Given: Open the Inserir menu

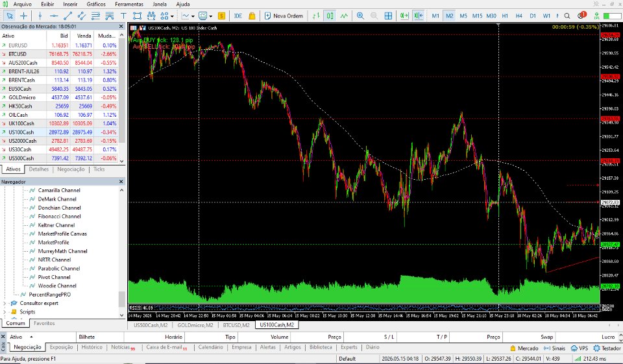Looking at the screenshot, I should pyautogui.click(x=70, y=4).
